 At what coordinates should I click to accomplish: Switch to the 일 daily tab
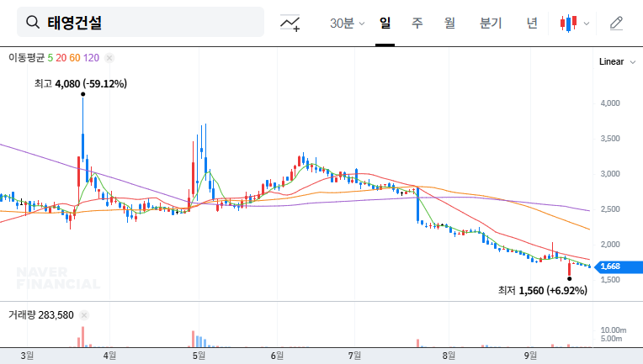pos(385,23)
